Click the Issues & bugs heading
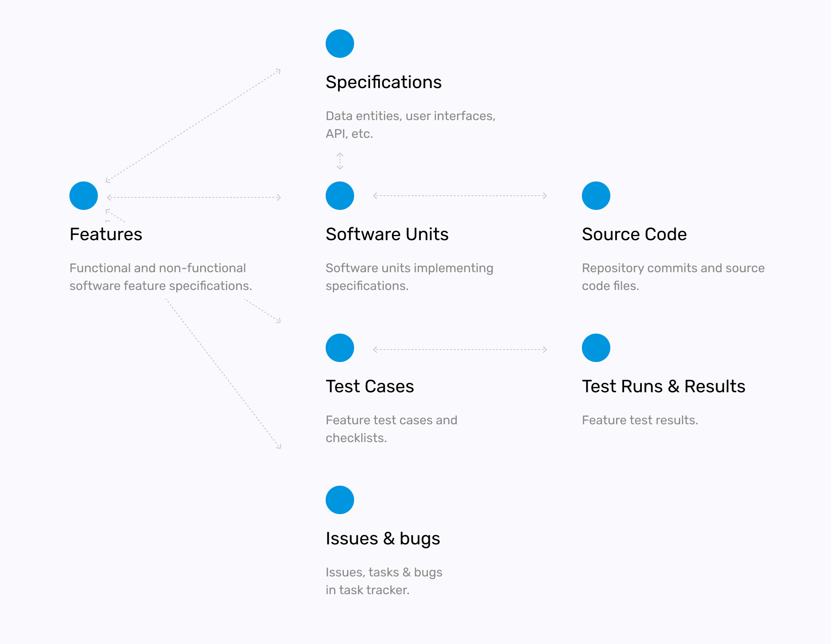Image resolution: width=831 pixels, height=644 pixels. [x=383, y=539]
